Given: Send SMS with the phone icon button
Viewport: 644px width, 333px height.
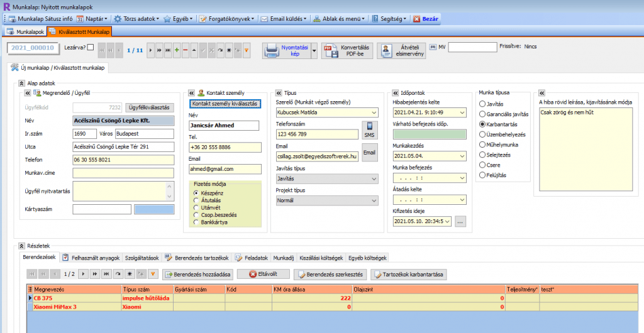Looking at the screenshot, I should 369,130.
